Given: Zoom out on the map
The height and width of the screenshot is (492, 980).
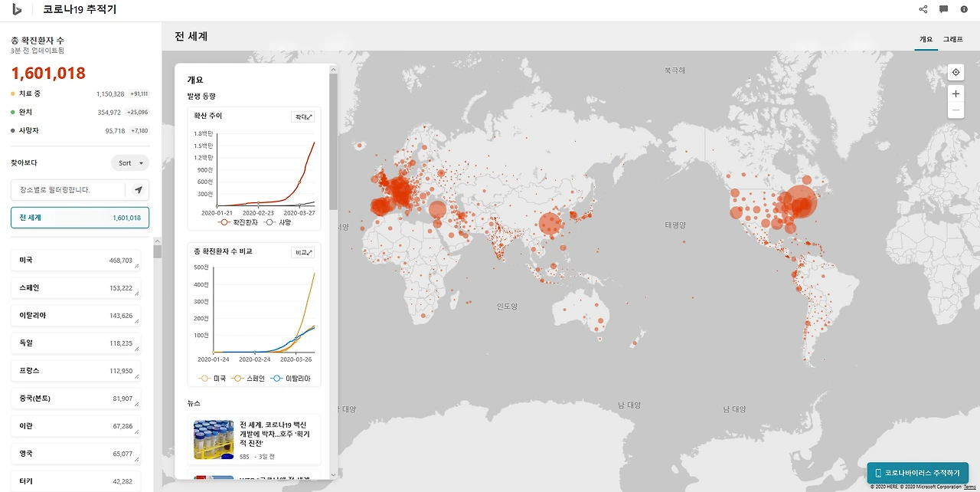Looking at the screenshot, I should 955,111.
